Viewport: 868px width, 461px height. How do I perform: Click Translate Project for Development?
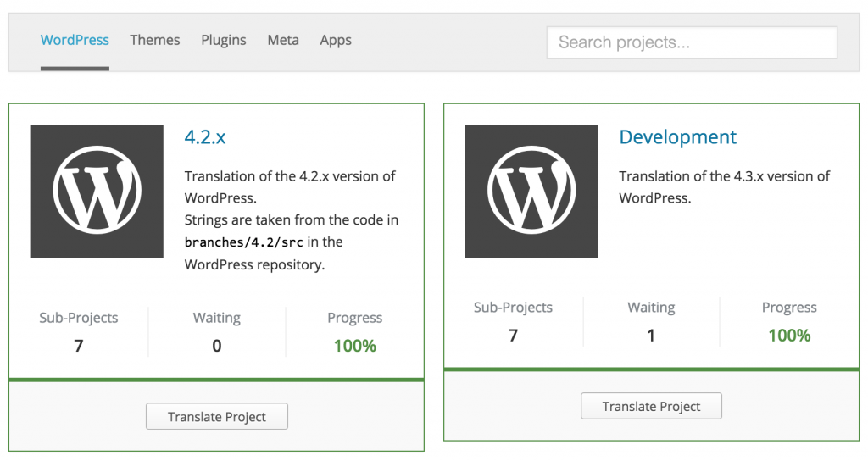pos(652,406)
